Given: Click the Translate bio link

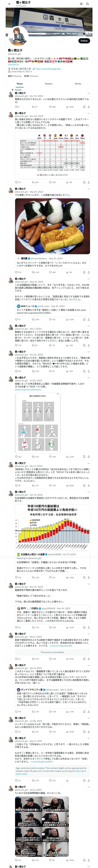Looking at the screenshot, I should pyautogui.click(x=14, y=65).
